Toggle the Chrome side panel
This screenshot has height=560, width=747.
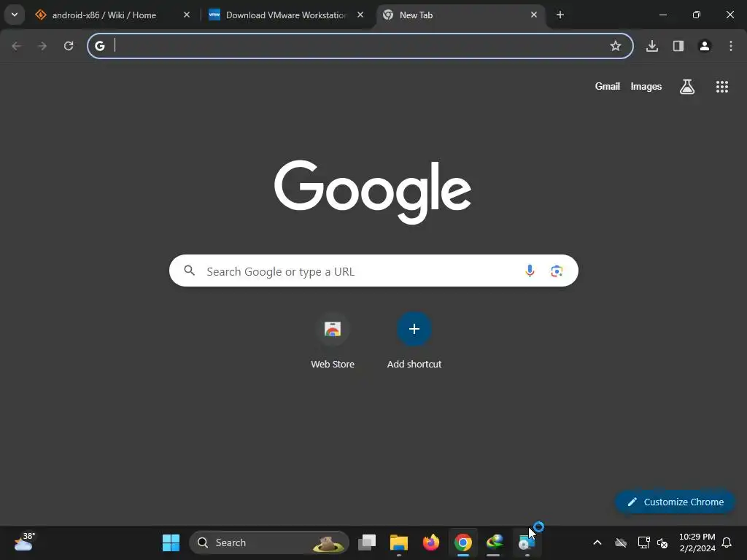pyautogui.click(x=678, y=46)
